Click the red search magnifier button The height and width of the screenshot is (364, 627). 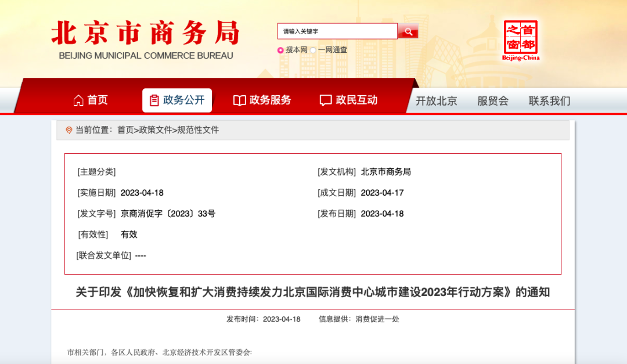tap(408, 31)
